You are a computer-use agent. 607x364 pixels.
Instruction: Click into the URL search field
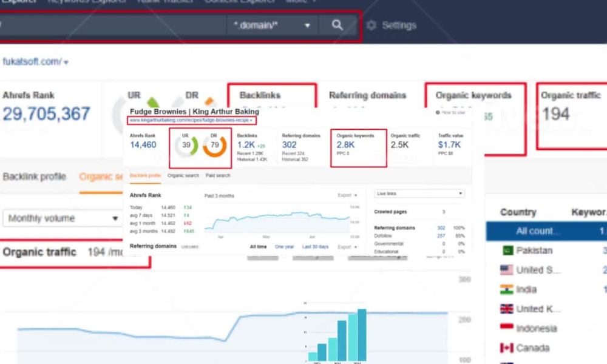pos(112,25)
